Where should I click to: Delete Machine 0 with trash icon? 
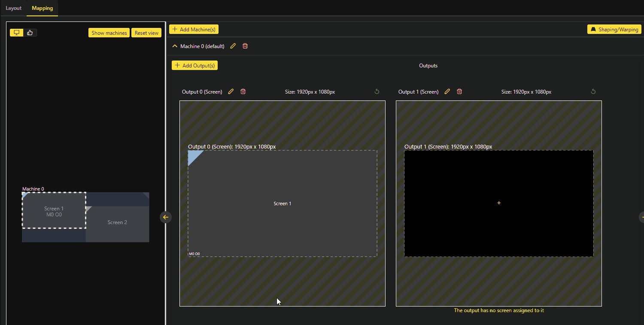(x=245, y=46)
